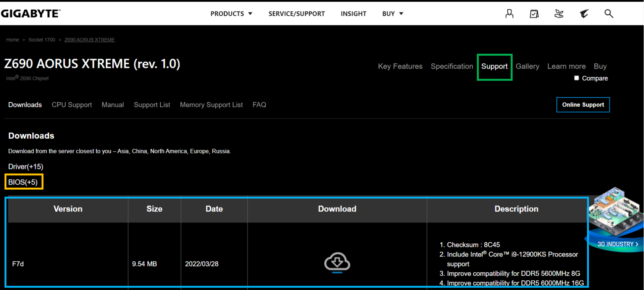Screen dimensions: 644x290
Task: Open the Gallery tab
Action: tap(527, 66)
